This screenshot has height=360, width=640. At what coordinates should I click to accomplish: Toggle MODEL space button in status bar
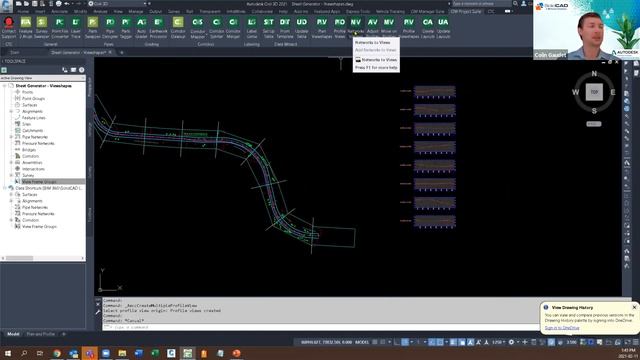tap(362, 342)
